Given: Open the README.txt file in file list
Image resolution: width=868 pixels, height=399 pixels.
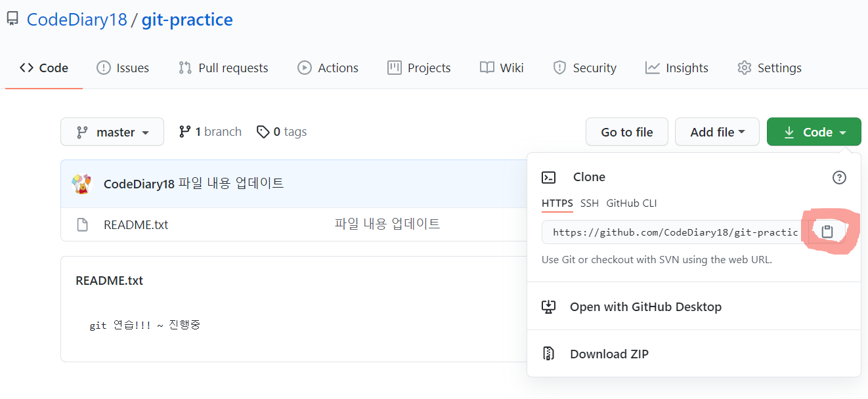Looking at the screenshot, I should tap(136, 224).
